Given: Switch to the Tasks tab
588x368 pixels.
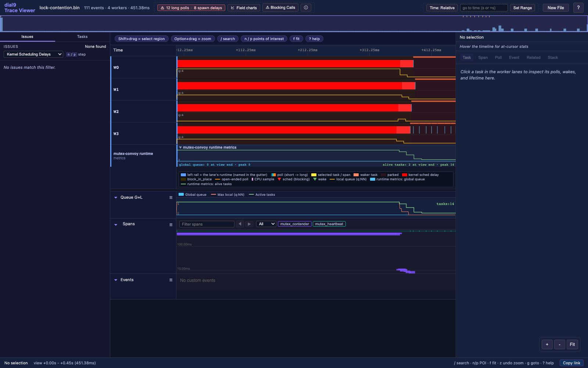Looking at the screenshot, I should pos(82,37).
